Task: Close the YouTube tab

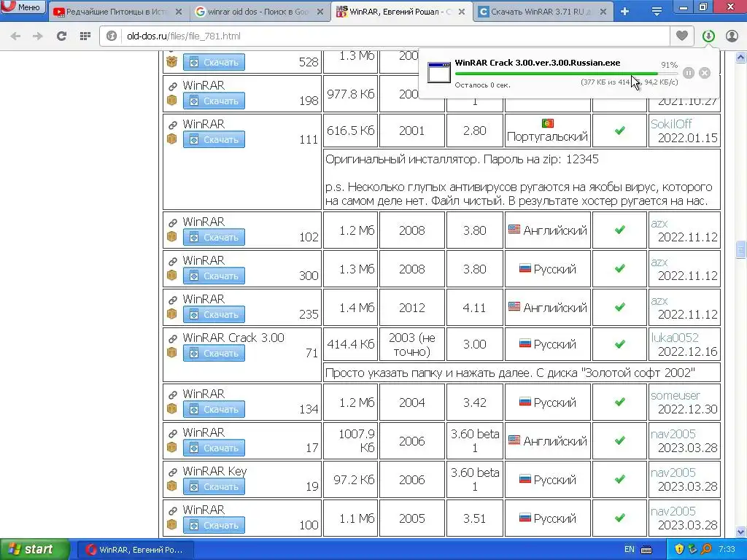Action: (179, 12)
